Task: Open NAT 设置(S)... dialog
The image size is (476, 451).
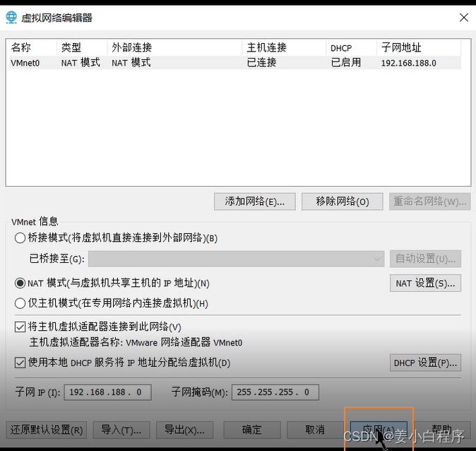Action: 425,283
